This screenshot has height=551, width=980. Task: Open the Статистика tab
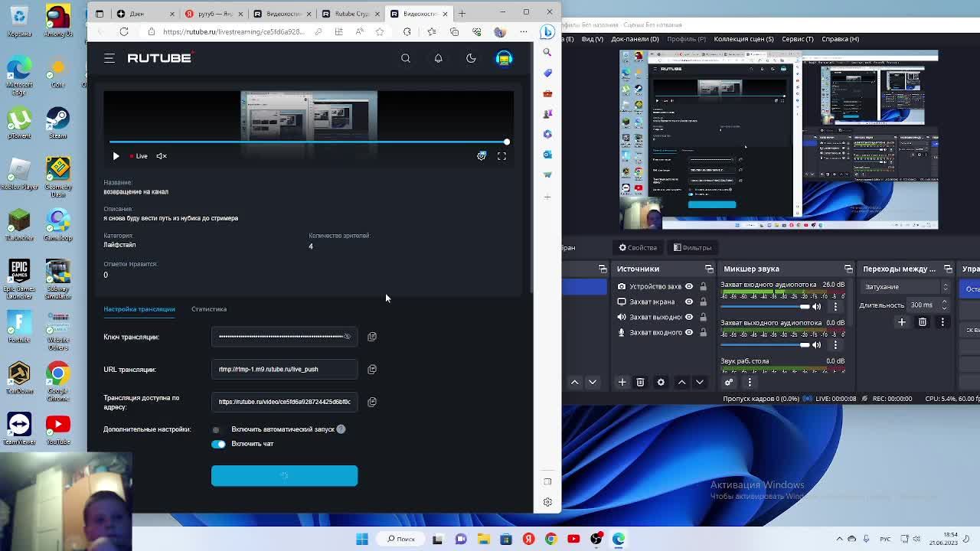(209, 309)
